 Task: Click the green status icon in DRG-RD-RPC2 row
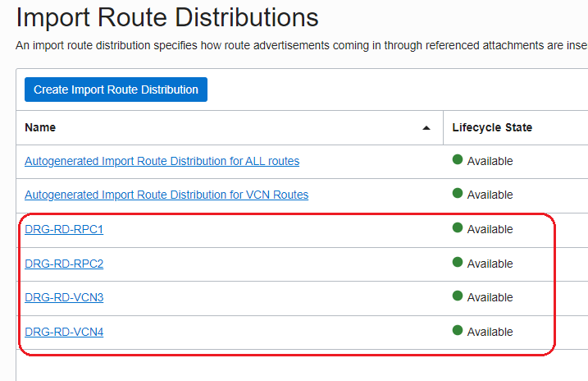click(x=458, y=263)
